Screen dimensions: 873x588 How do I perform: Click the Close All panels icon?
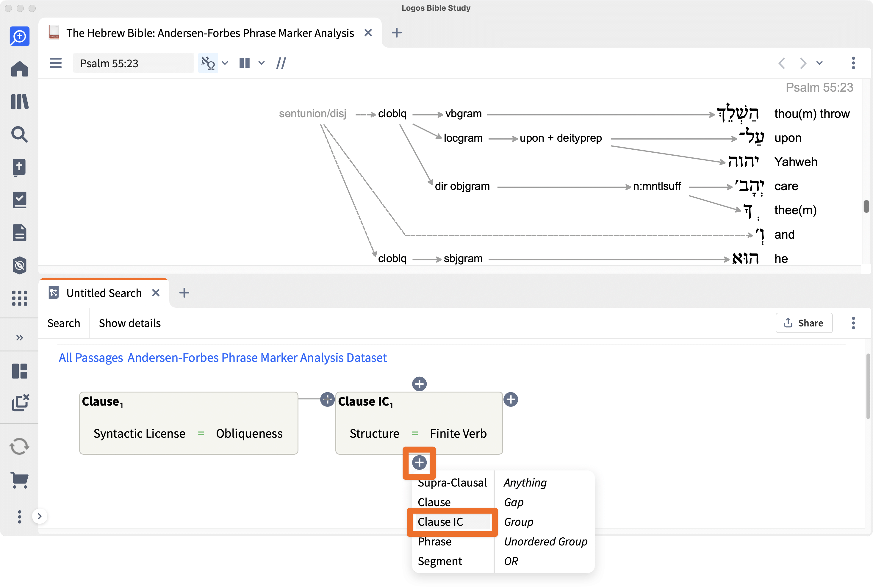coord(20,403)
